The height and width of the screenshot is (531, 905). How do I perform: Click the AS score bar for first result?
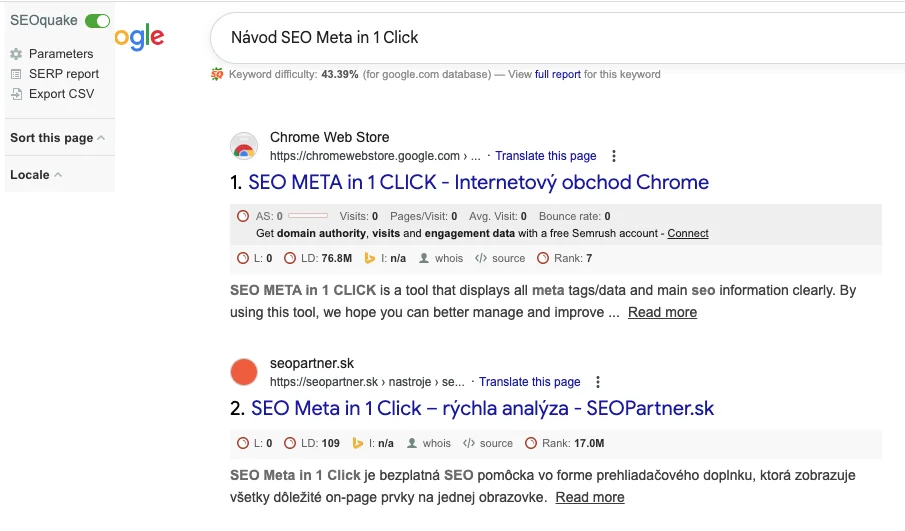pos(307,216)
